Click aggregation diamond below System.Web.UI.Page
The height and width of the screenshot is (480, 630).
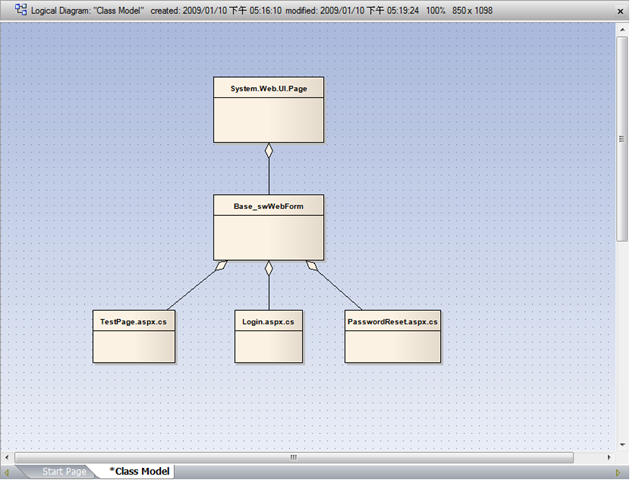pyautogui.click(x=269, y=150)
